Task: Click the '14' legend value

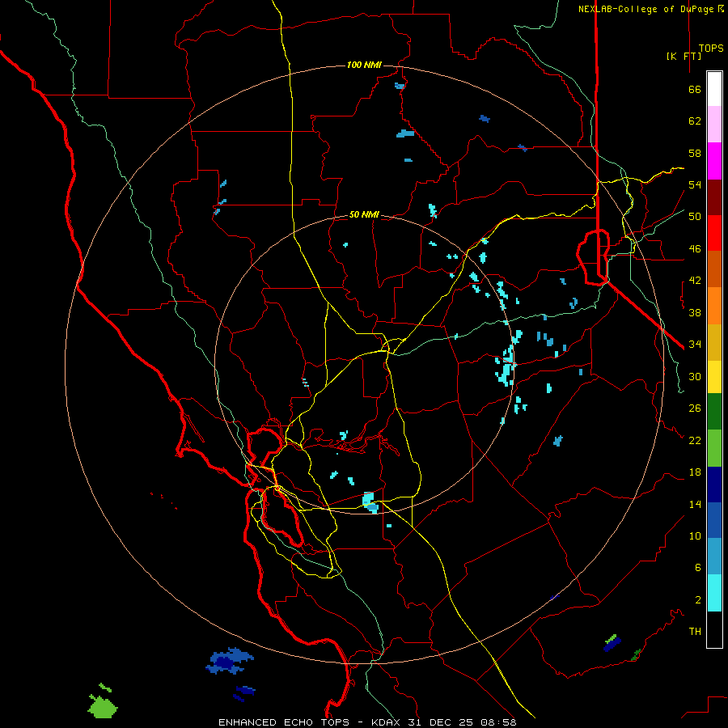Action: click(695, 504)
